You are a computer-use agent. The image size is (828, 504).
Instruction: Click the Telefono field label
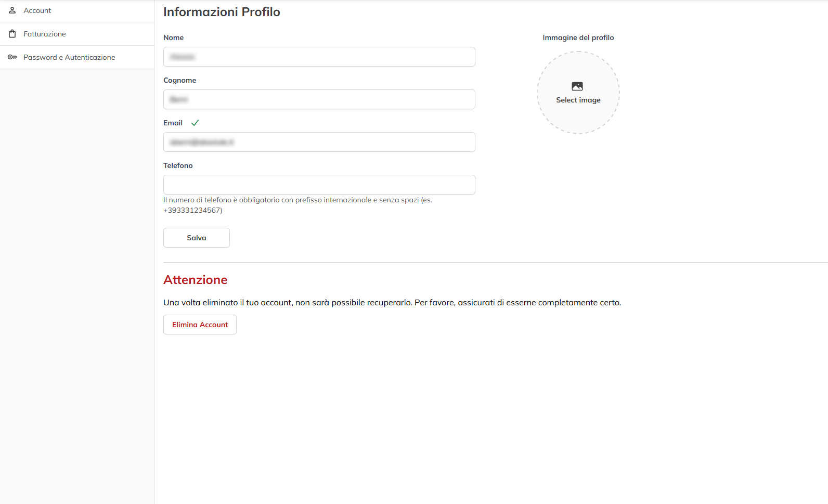click(x=178, y=165)
